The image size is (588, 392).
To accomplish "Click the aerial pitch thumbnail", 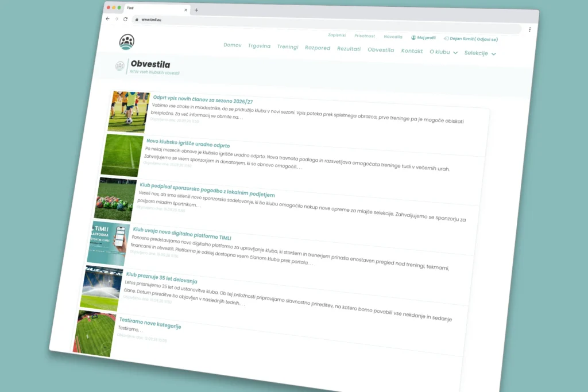I will point(95,333).
